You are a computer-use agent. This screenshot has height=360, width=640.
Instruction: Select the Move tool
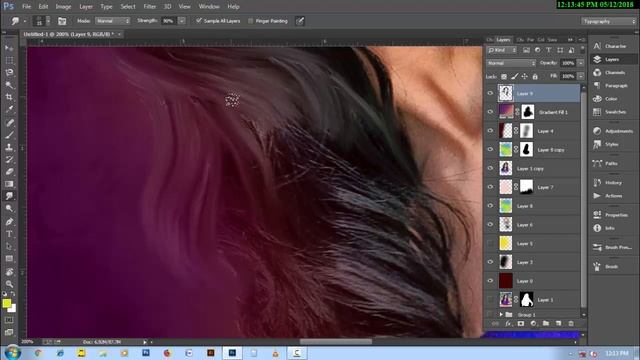(x=9, y=48)
